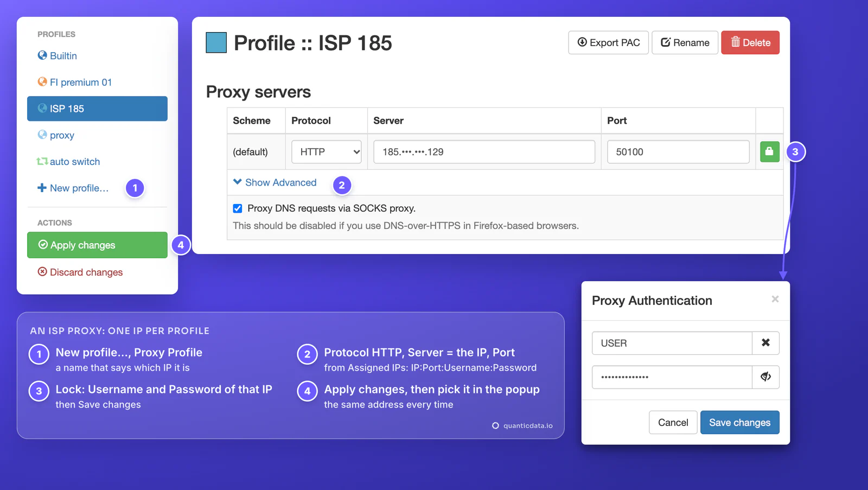Click the password field
The width and height of the screenshot is (868, 490).
pyautogui.click(x=672, y=377)
